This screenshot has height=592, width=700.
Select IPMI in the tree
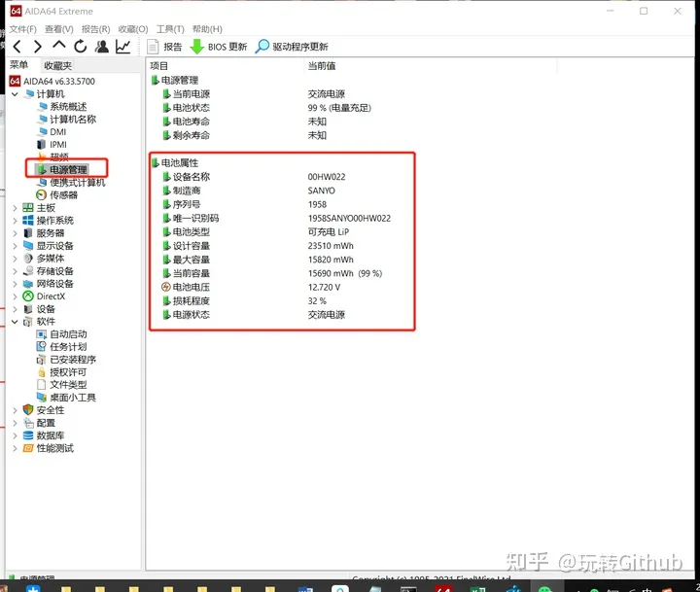52,145
